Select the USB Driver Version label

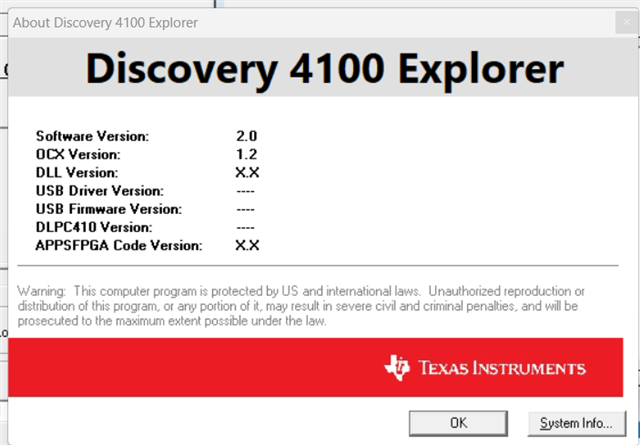pyautogui.click(x=100, y=191)
